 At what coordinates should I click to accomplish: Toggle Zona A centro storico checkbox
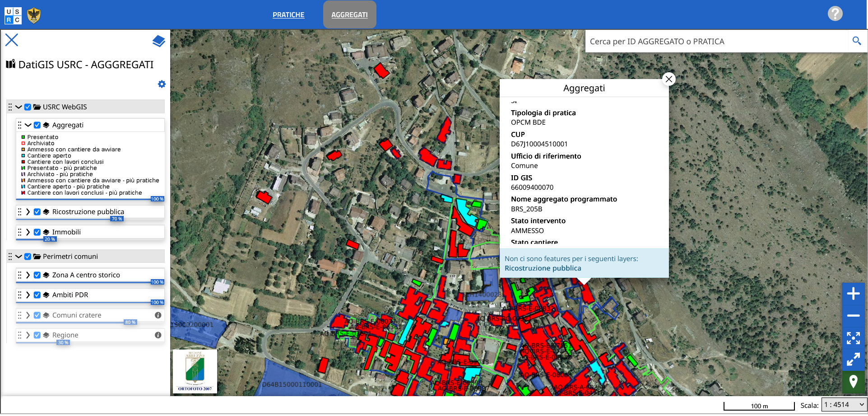37,275
